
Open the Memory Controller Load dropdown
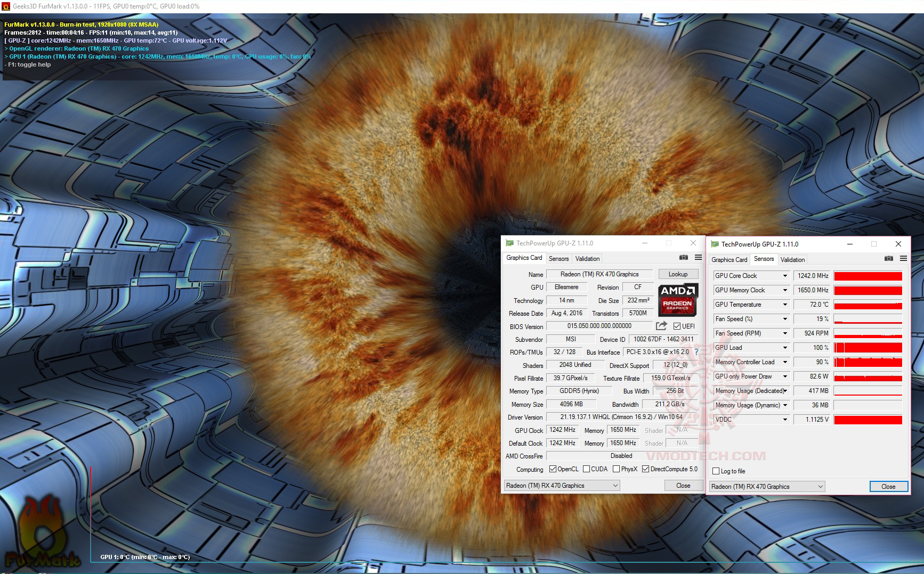click(785, 362)
